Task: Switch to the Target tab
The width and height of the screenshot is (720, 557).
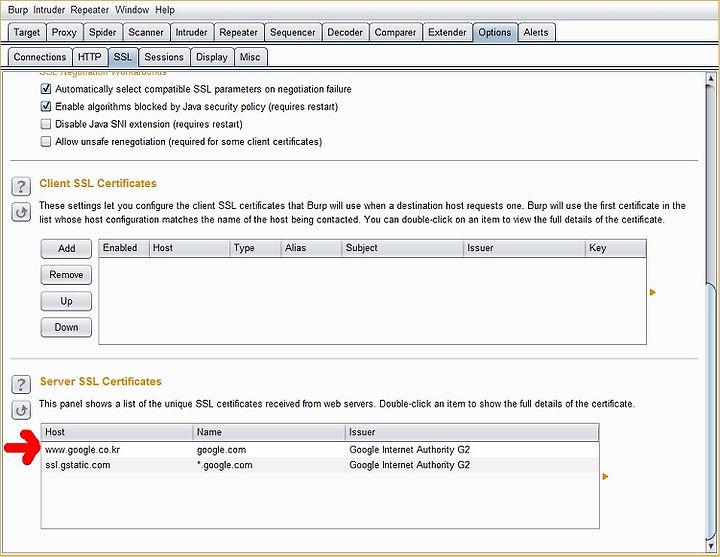Action: coord(27,32)
